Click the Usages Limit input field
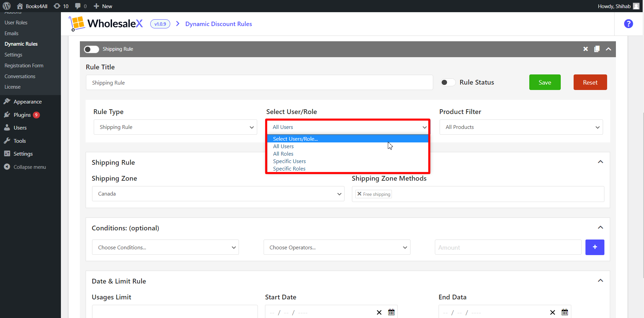Image resolution: width=644 pixels, height=318 pixels. click(175, 311)
